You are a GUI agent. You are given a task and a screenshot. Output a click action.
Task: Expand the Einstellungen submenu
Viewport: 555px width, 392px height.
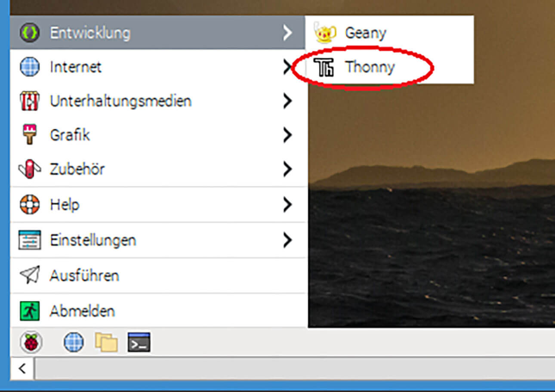tap(287, 240)
